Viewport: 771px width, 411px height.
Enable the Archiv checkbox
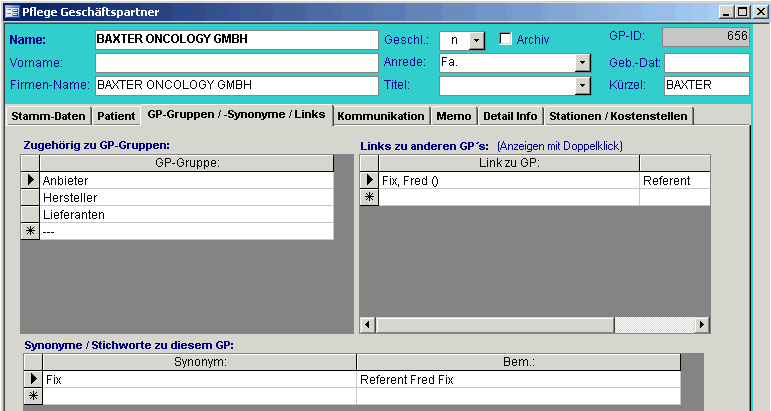[x=505, y=39]
